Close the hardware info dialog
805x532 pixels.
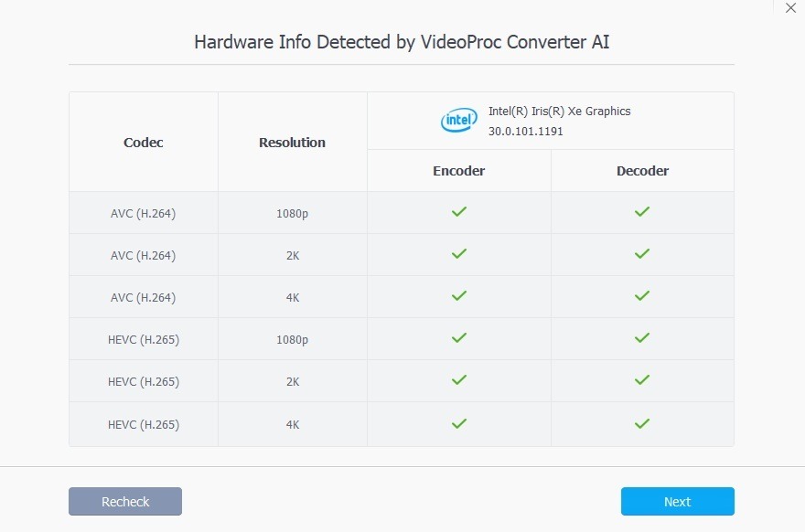click(x=791, y=8)
